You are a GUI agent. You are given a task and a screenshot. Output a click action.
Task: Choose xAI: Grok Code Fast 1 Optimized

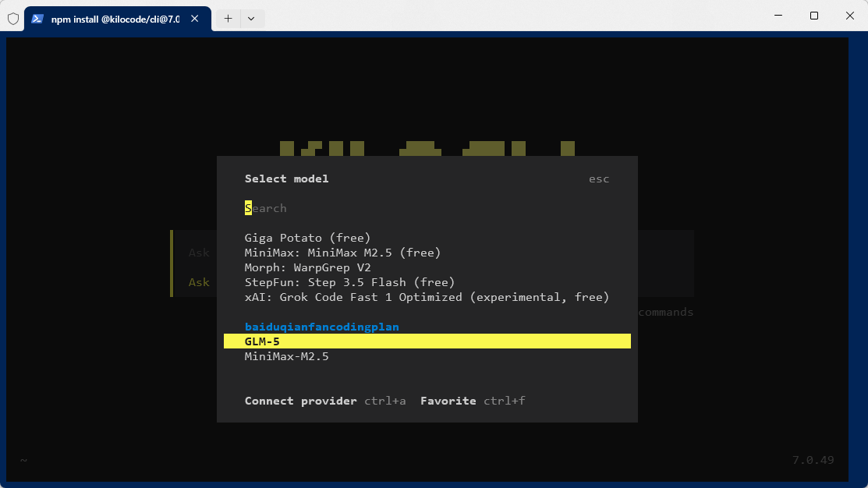[x=427, y=297]
